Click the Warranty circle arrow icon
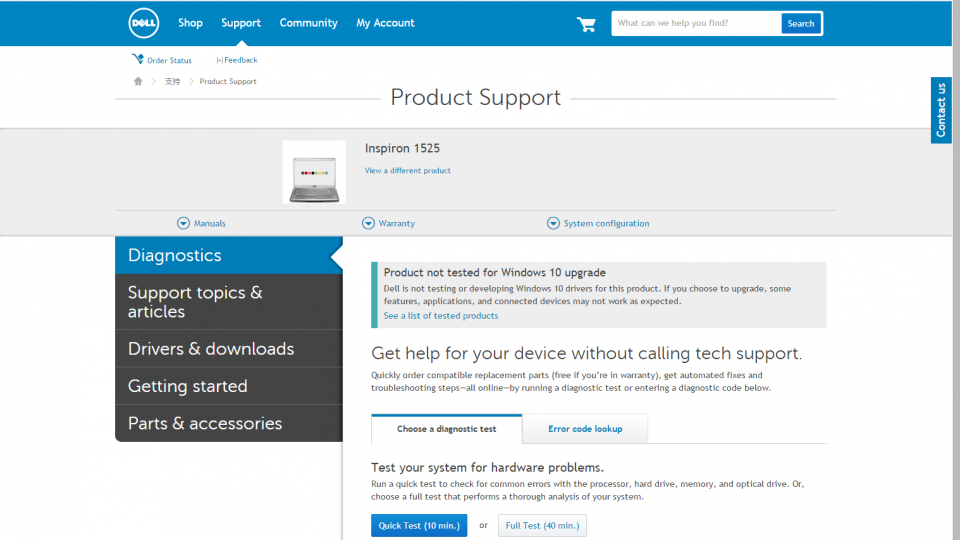Screen dimensions: 960x540 click(368, 223)
